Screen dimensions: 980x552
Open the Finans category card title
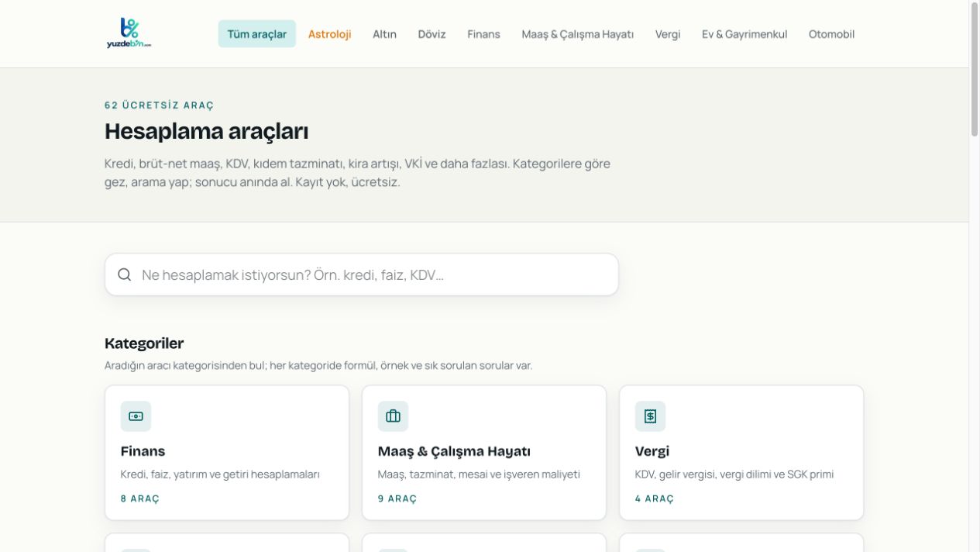tap(143, 451)
